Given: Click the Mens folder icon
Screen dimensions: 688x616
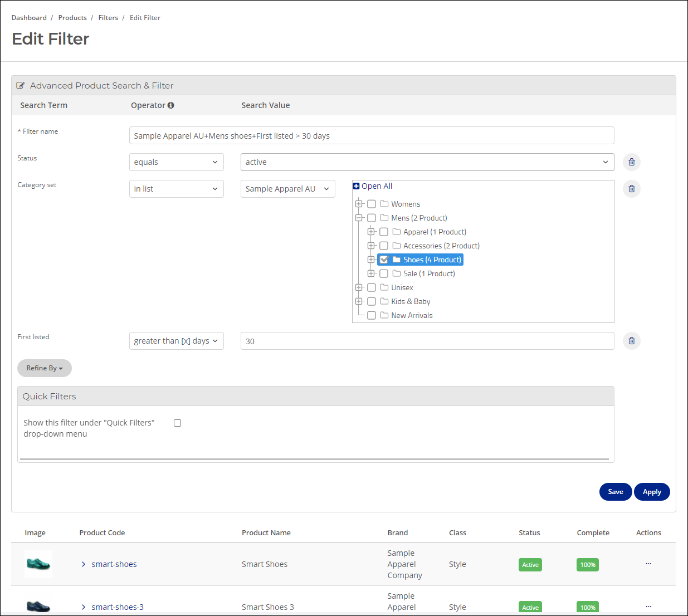Looking at the screenshot, I should (384, 218).
